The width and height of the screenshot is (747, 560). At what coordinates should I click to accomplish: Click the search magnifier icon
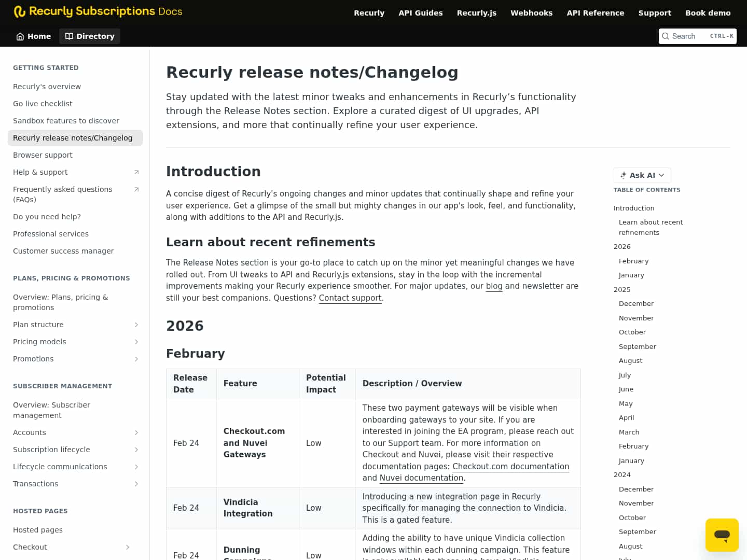666,36
